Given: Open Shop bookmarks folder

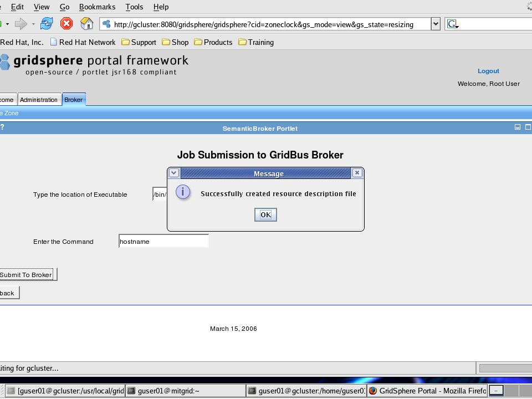Looking at the screenshot, I should [x=176, y=43].
